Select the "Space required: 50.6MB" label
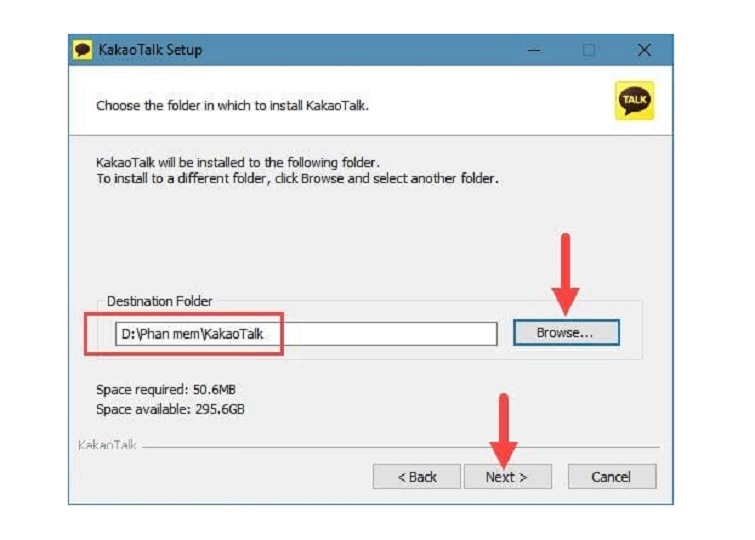The image size is (755, 540). 166,389
